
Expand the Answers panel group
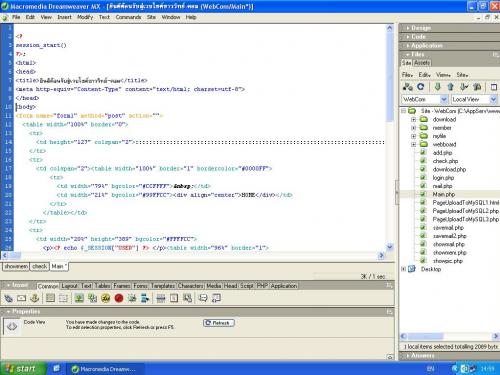(420, 356)
